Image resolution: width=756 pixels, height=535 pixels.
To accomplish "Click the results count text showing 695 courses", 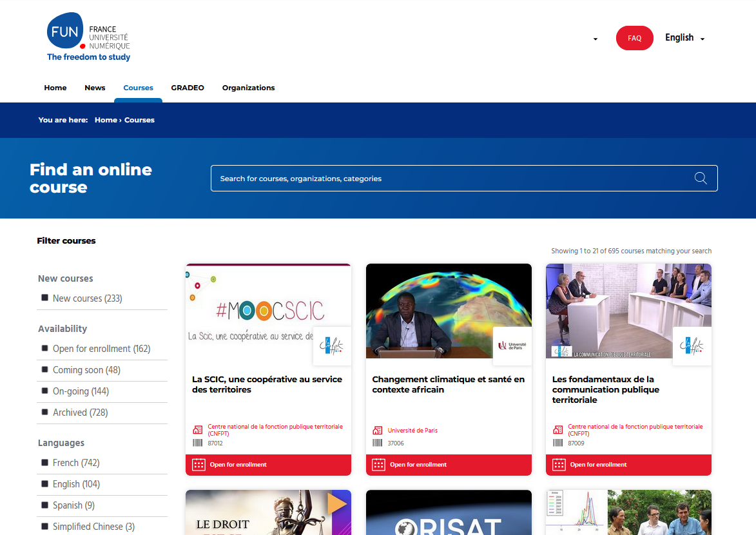I will [x=632, y=251].
